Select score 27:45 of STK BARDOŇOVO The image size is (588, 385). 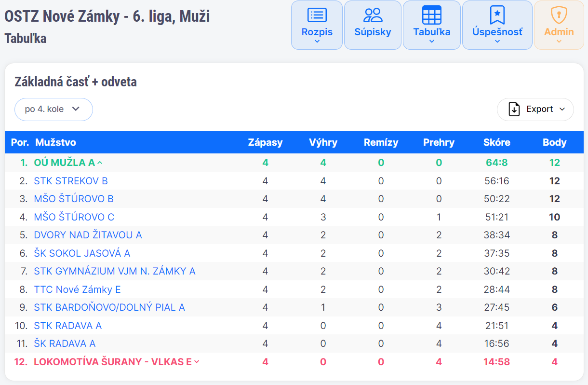[x=497, y=307]
